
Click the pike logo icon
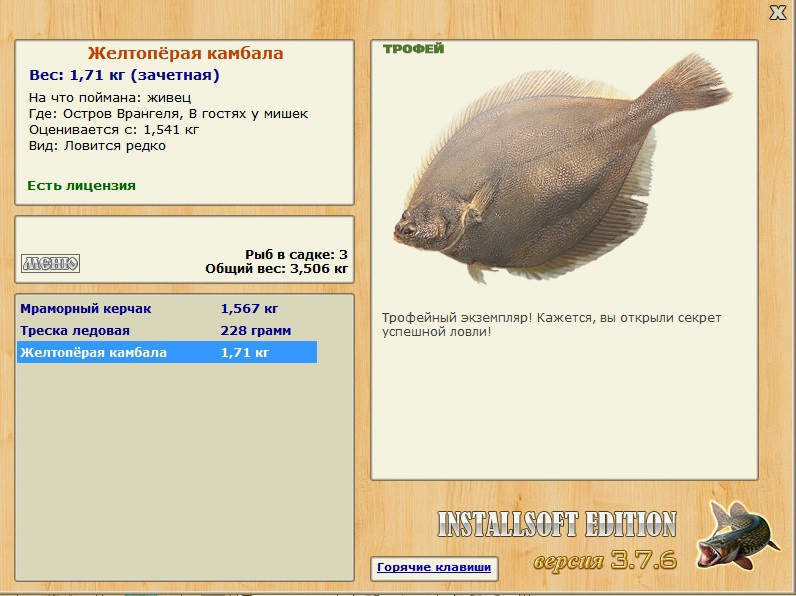(738, 536)
